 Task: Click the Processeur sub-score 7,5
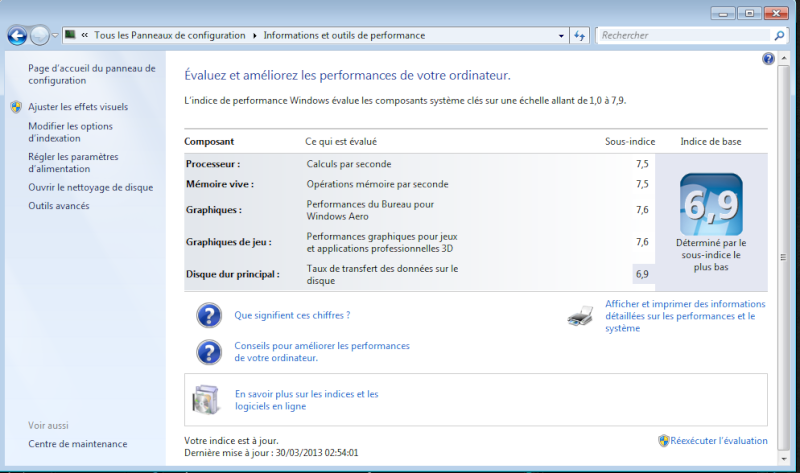pyautogui.click(x=642, y=164)
